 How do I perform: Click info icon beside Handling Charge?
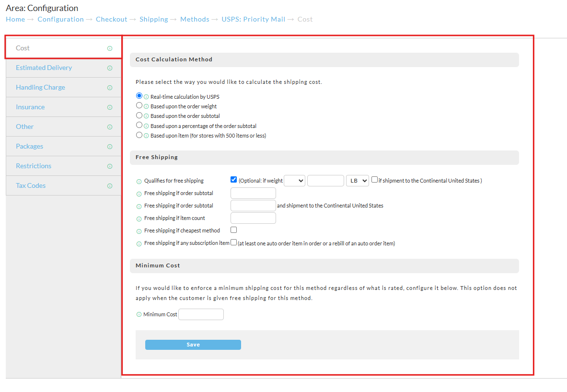(x=110, y=88)
